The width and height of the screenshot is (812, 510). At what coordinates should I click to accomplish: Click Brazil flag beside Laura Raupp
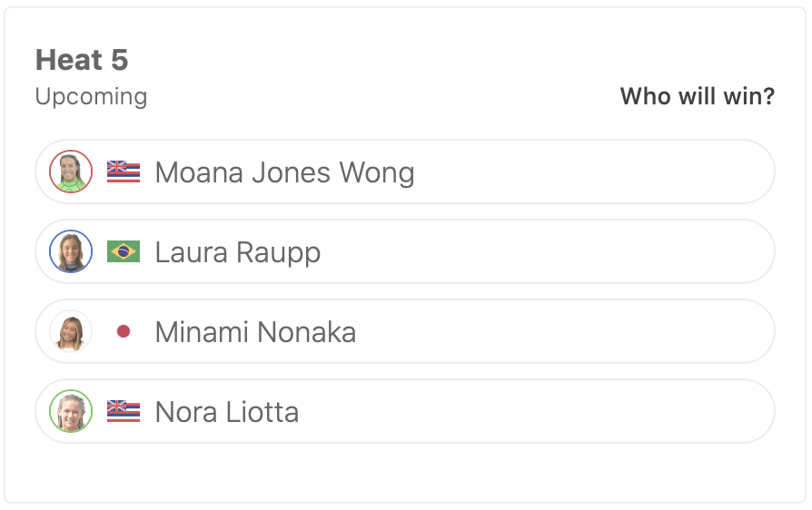(124, 252)
